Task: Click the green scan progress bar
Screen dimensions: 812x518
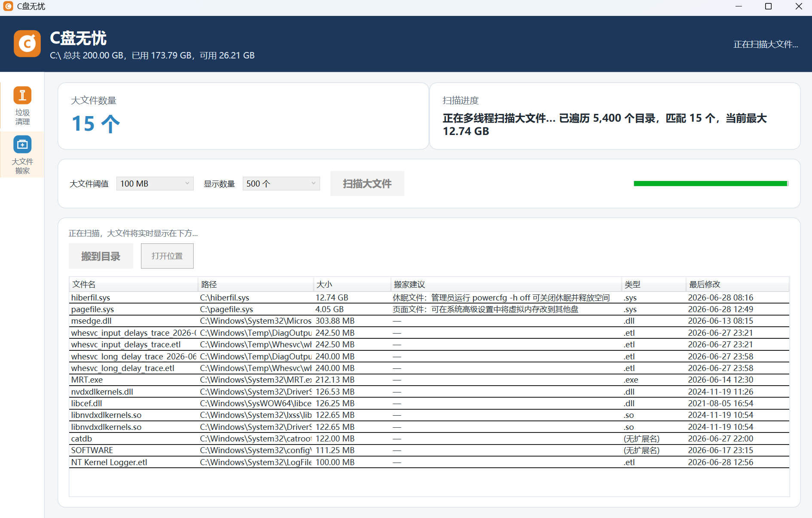Action: tap(711, 184)
